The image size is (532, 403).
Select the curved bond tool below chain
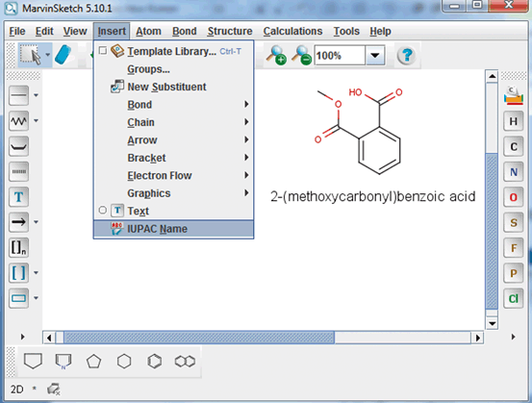coord(18,146)
